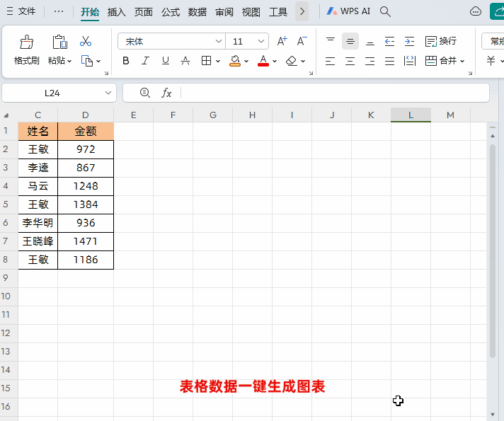Set middle vertical alignment
504x421 pixels.
[x=350, y=41]
